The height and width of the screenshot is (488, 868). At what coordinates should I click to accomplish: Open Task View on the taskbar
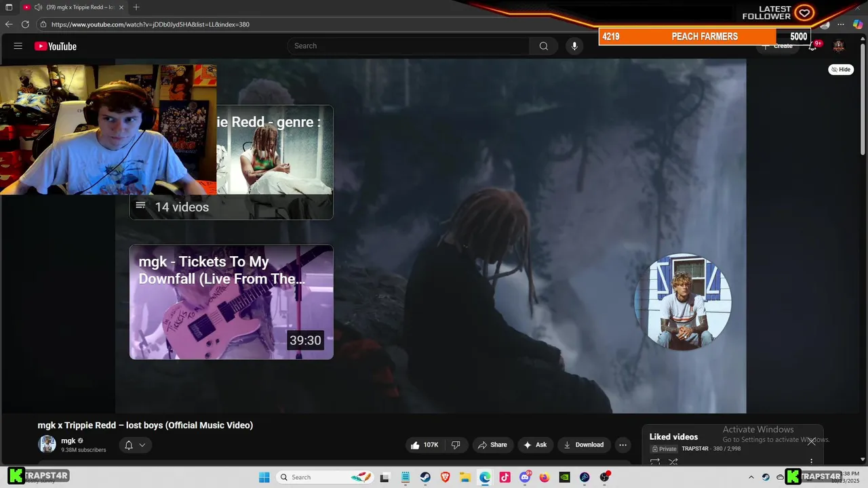pyautogui.click(x=384, y=477)
